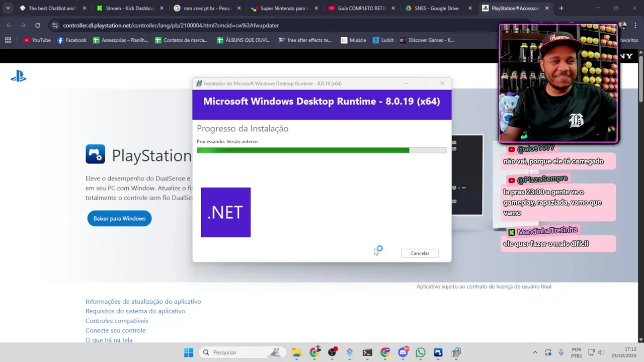Click the PlayStation Accessories app icon

click(95, 154)
